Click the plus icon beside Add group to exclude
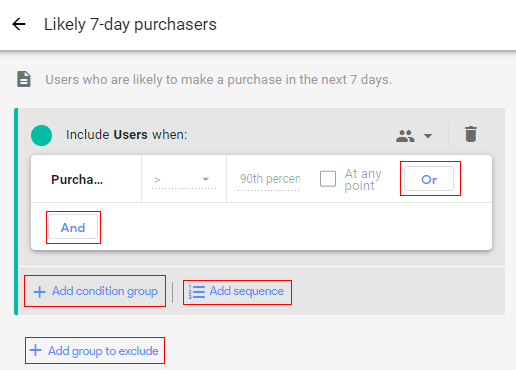 click(x=35, y=350)
